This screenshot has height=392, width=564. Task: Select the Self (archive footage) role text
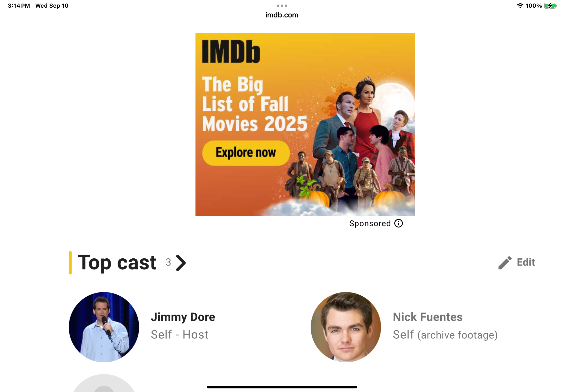click(445, 335)
